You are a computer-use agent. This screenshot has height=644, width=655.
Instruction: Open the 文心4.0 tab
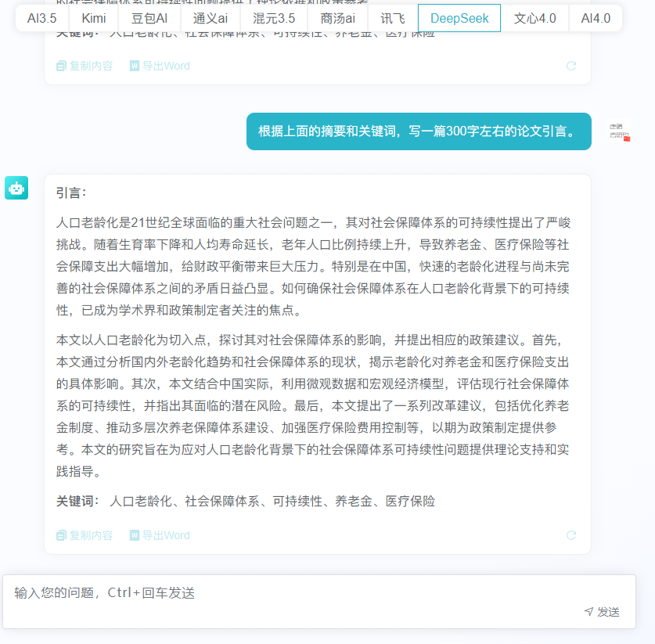tap(534, 18)
